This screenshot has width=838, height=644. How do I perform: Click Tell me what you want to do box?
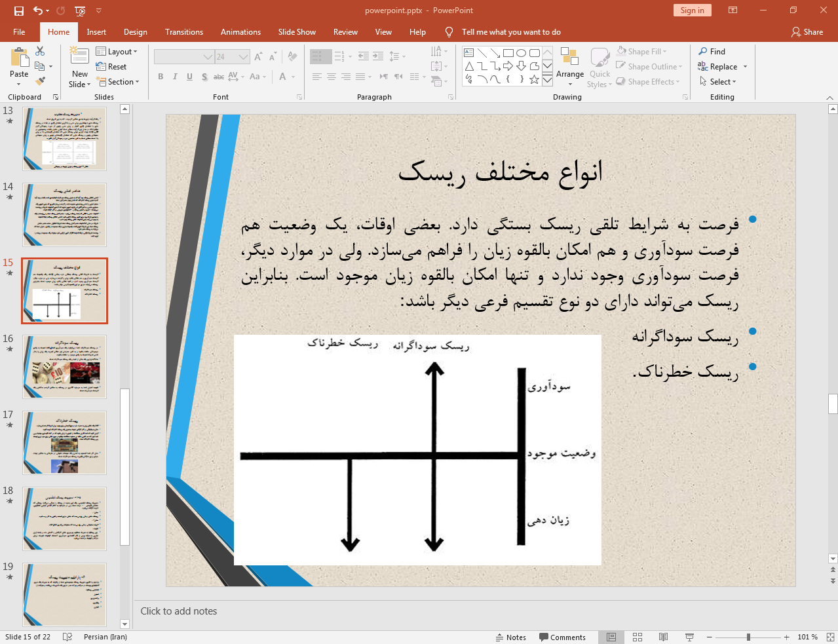[511, 31]
